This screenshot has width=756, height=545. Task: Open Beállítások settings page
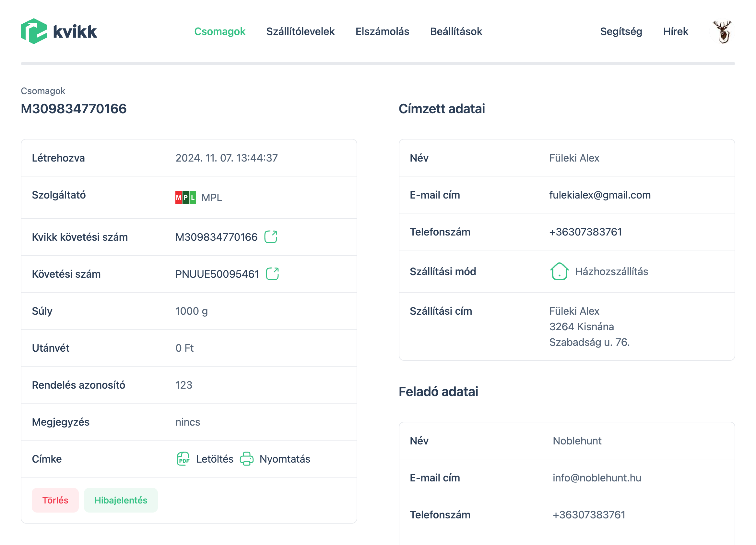click(x=456, y=31)
